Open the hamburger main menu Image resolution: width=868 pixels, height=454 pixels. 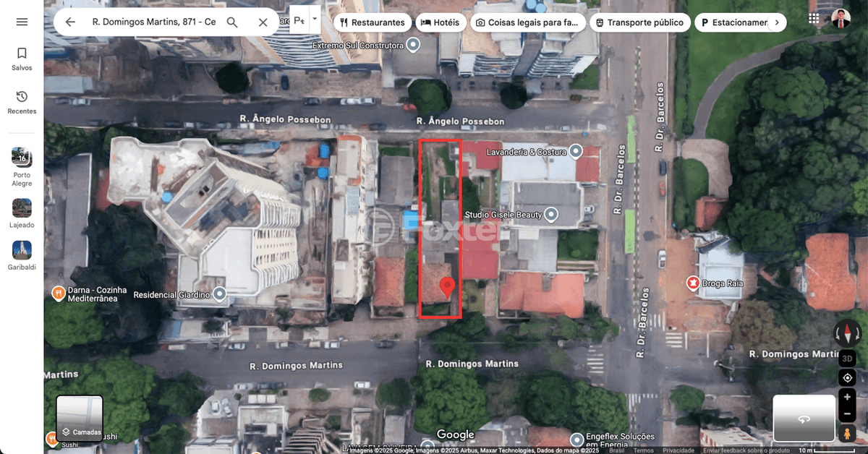[22, 22]
